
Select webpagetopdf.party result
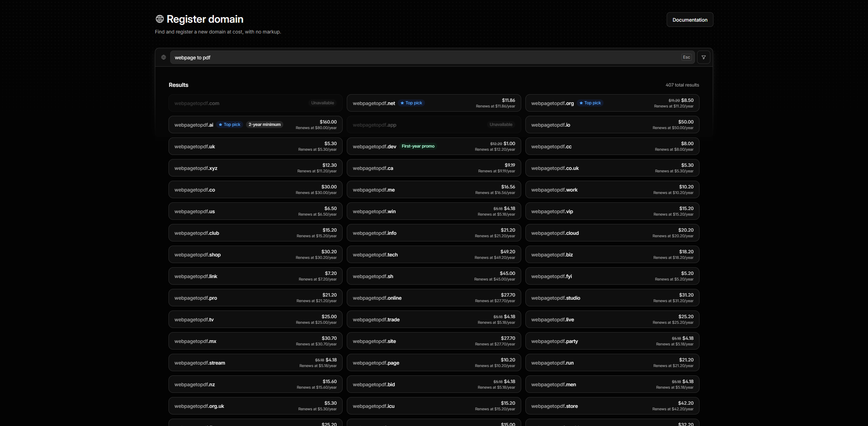tap(612, 341)
